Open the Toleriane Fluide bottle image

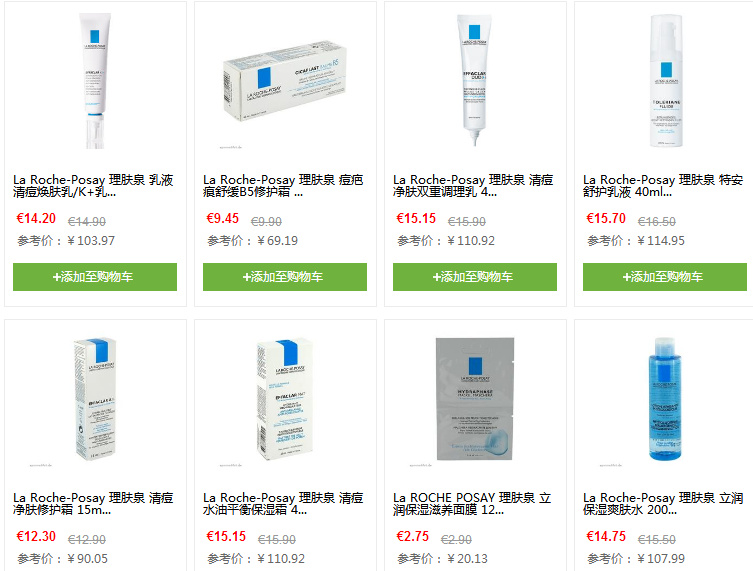pyautogui.click(x=666, y=81)
